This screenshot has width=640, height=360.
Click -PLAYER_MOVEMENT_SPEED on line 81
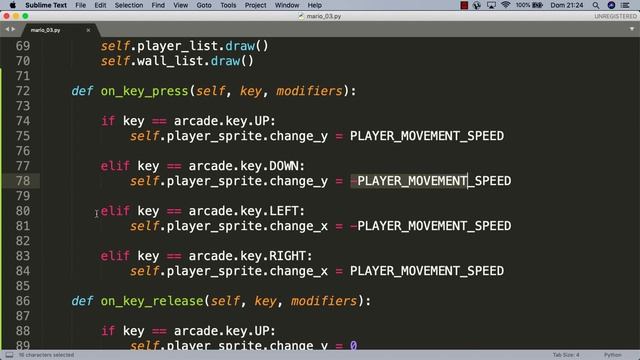click(431, 226)
